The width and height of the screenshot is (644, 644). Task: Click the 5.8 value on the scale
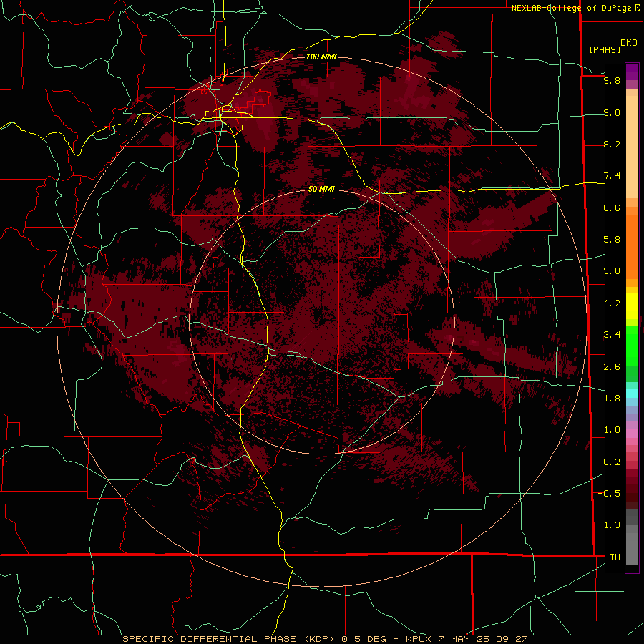pyautogui.click(x=612, y=240)
